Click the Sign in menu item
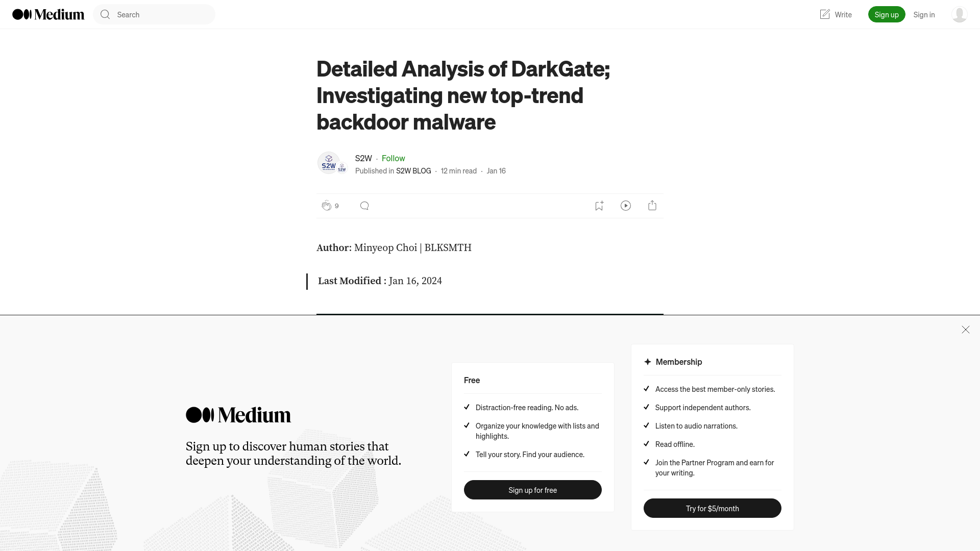The image size is (980, 551). pyautogui.click(x=924, y=14)
